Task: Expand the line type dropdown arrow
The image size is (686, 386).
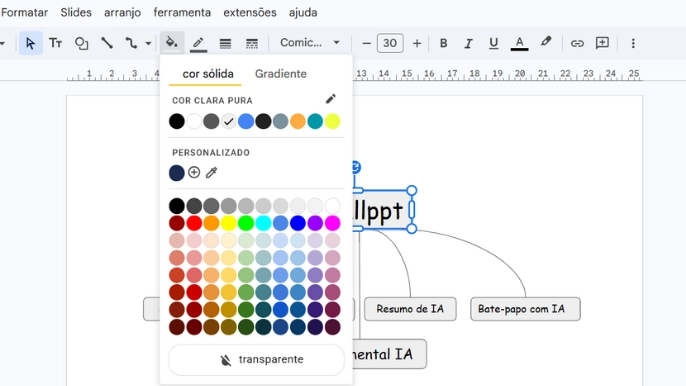Action: (148, 43)
